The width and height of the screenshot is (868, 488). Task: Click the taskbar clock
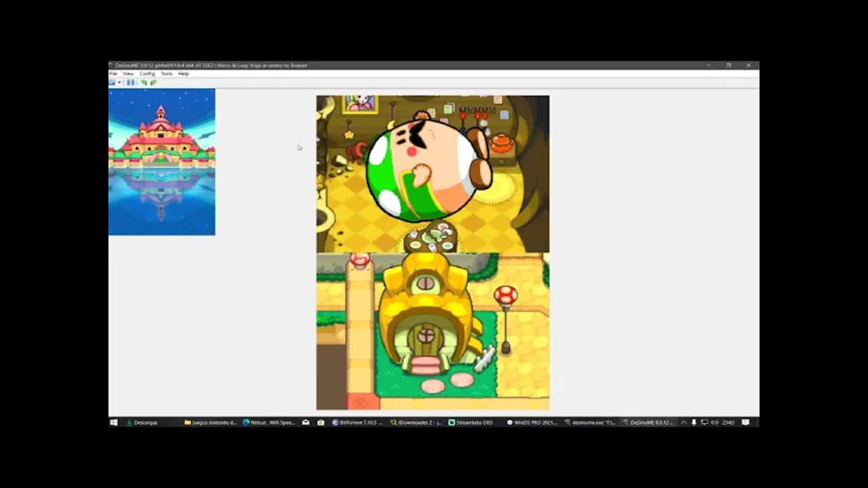728,422
